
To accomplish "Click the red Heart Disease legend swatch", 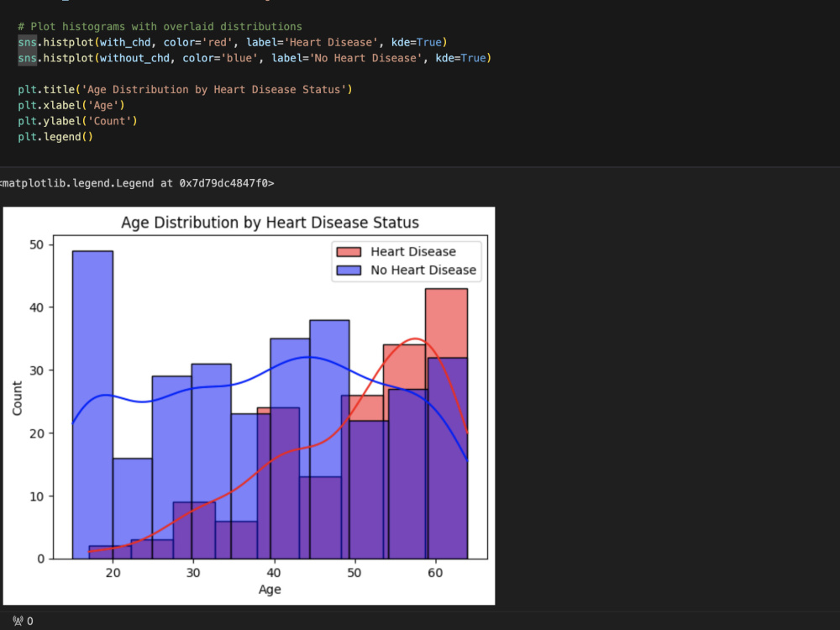I will [x=349, y=252].
